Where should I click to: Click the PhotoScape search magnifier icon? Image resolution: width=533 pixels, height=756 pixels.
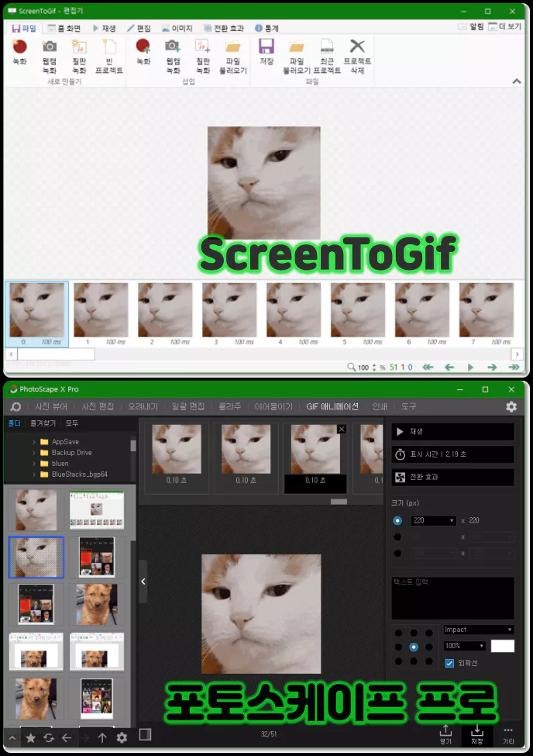(x=15, y=407)
